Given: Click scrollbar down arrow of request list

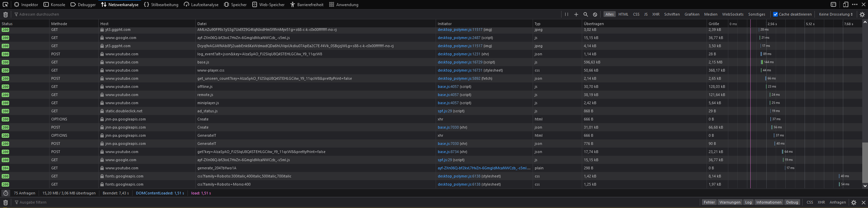Looking at the screenshot, I should (x=865, y=186).
